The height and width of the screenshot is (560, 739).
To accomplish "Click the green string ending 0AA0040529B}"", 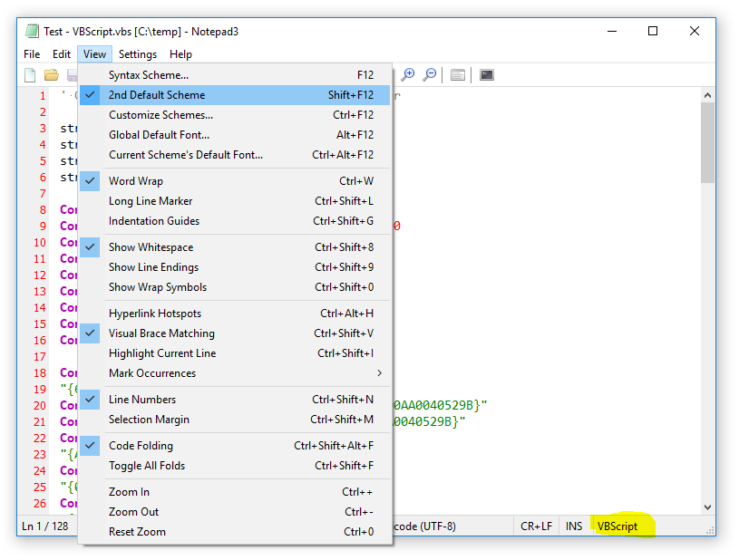I will click(x=440, y=406).
